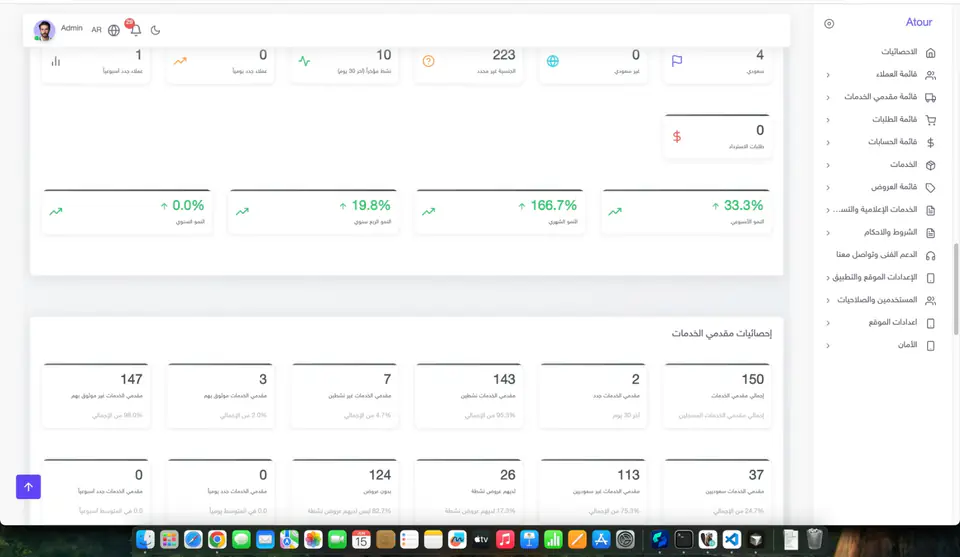The image size is (960, 557).
Task: Click the orange question mark icon on 223 card
Action: tap(428, 61)
